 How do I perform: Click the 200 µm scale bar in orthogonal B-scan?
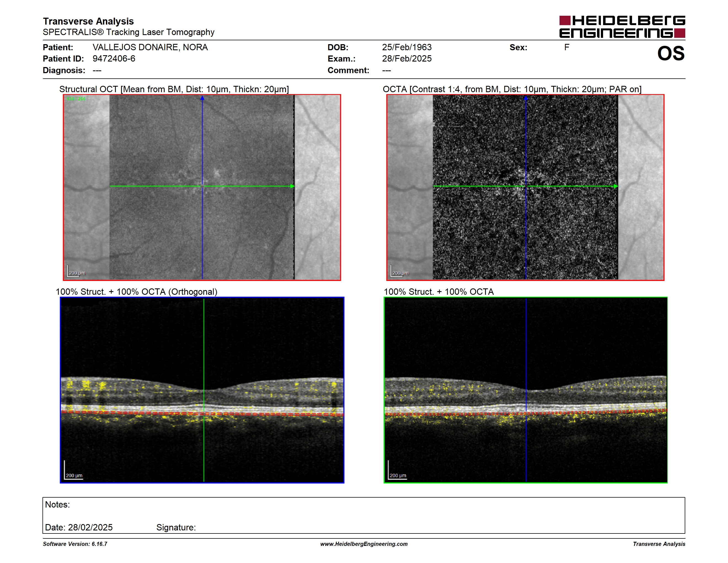(73, 470)
